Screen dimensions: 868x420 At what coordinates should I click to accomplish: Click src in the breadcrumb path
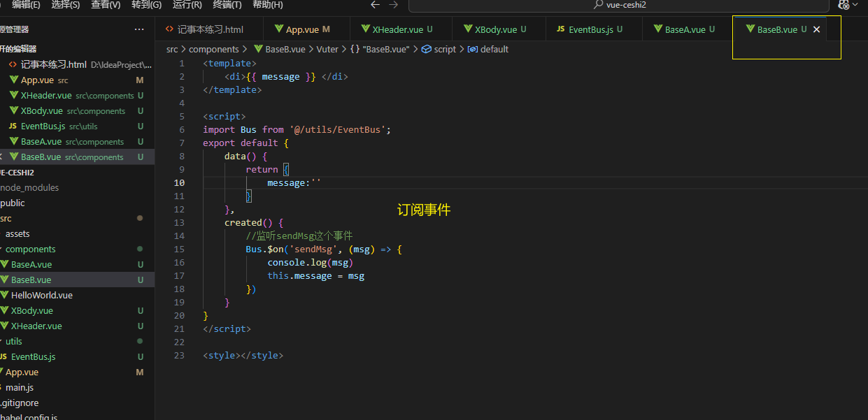(x=172, y=49)
